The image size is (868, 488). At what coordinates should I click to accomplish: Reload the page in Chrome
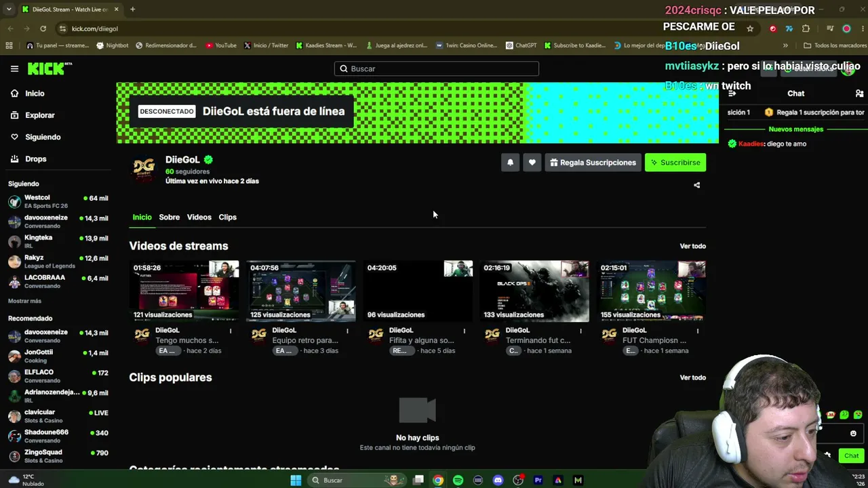(43, 28)
